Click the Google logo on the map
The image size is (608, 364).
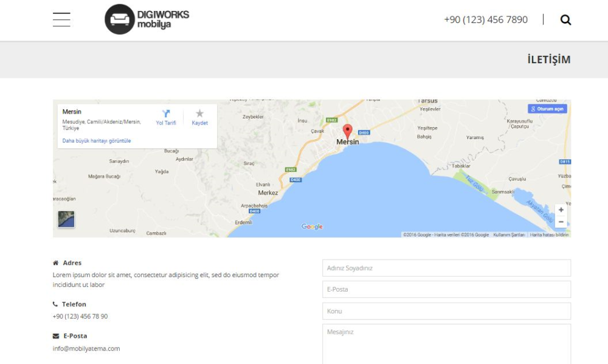(x=312, y=227)
